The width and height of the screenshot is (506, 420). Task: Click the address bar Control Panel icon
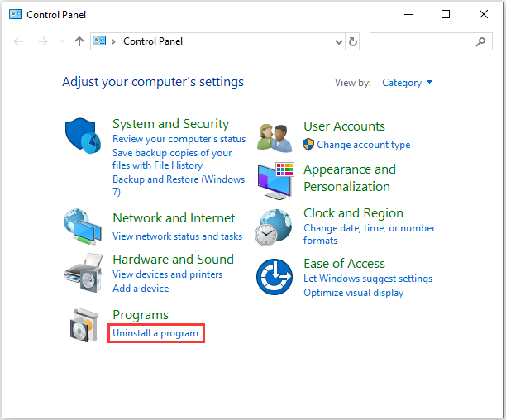click(99, 41)
